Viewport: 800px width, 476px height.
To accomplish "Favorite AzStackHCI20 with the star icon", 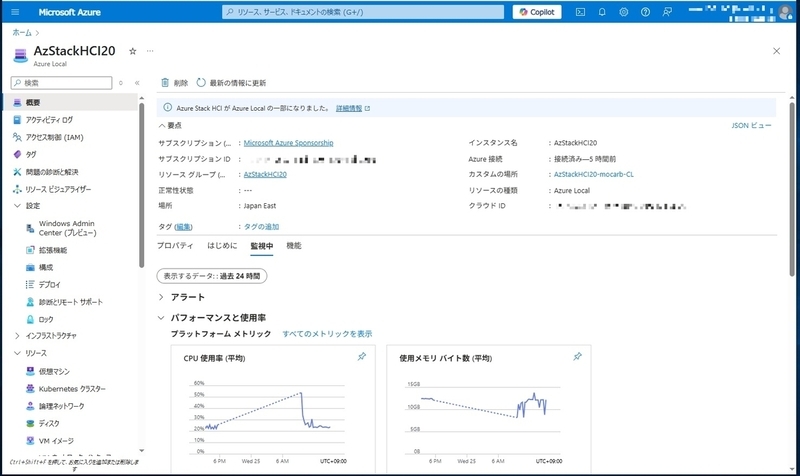I will click(x=133, y=51).
